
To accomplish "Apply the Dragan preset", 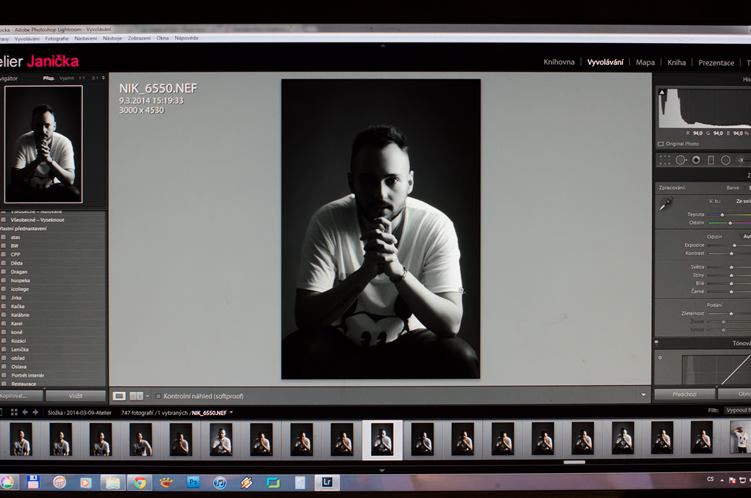I will [x=19, y=272].
